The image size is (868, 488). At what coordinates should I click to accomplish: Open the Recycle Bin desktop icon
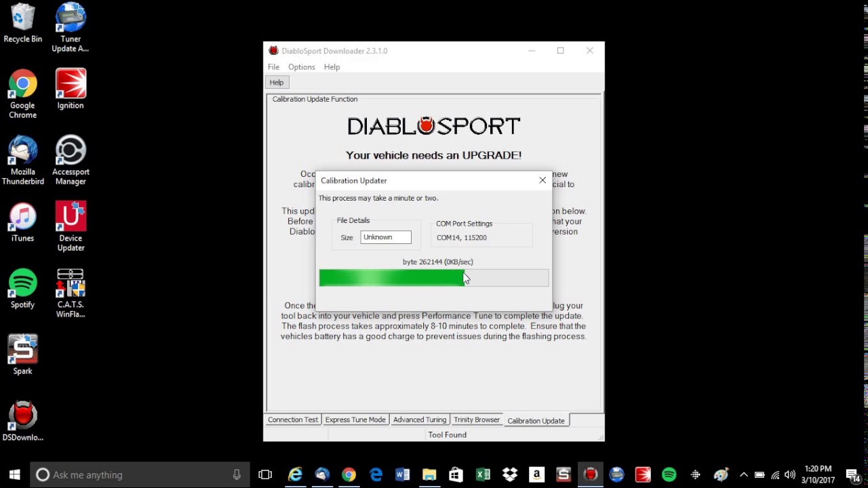22,24
